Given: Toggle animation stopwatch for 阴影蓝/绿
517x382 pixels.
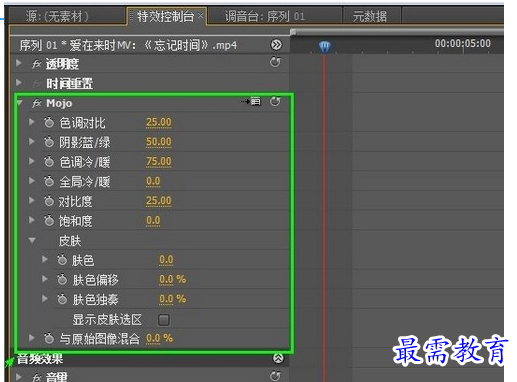Looking at the screenshot, I should coord(49,142).
